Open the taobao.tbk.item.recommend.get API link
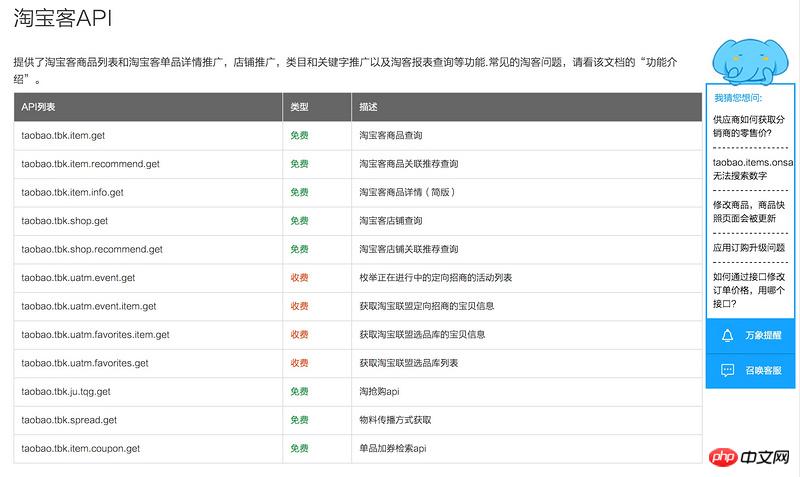The height and width of the screenshot is (477, 800). coord(90,164)
